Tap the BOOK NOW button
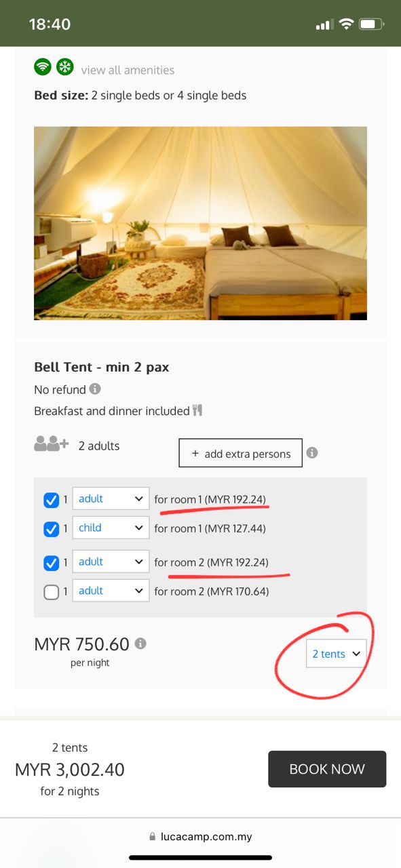This screenshot has width=401, height=868. 327,769
